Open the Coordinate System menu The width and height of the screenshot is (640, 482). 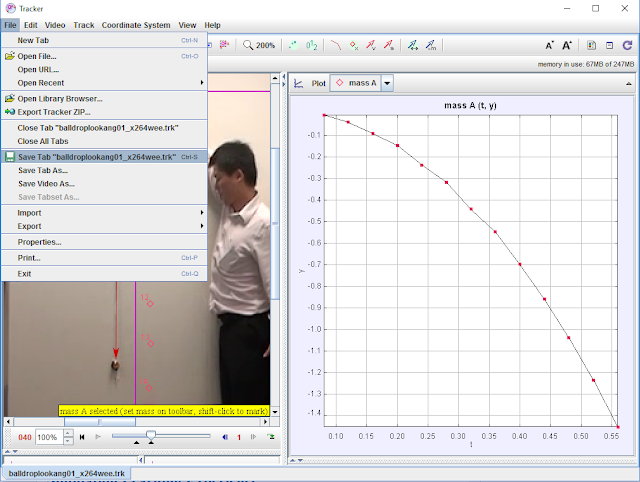pyautogui.click(x=136, y=25)
